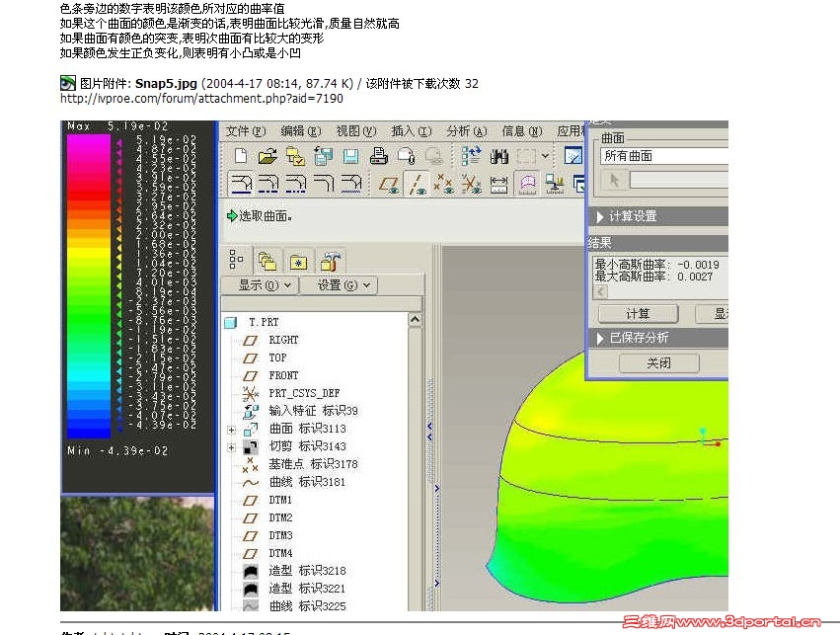Click the 关闭 button
This screenshot has width=840, height=635.
point(658,362)
